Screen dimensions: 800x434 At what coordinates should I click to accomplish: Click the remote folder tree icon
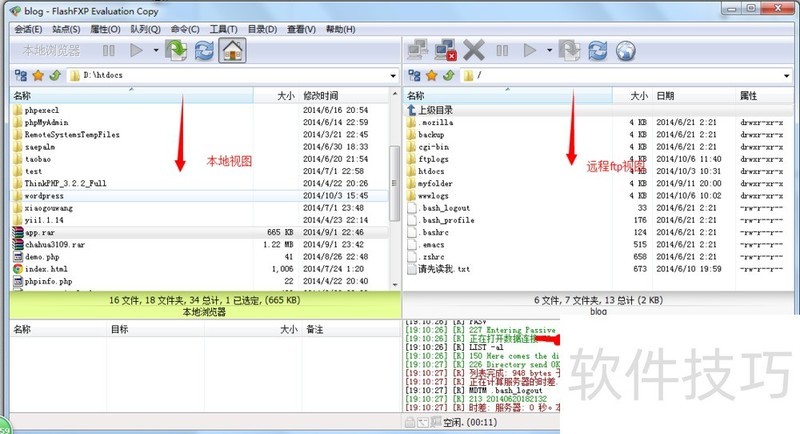pos(414,75)
